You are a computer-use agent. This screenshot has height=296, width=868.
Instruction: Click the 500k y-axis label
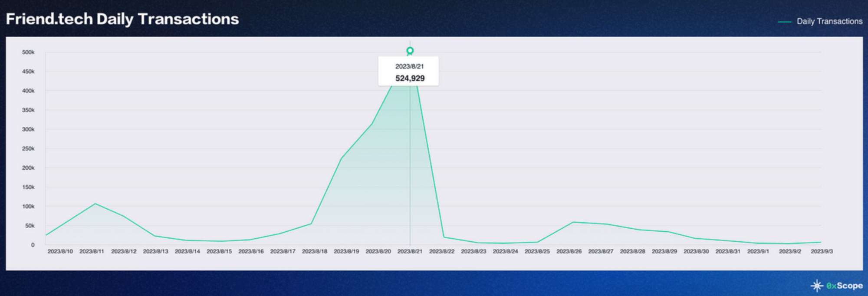(x=28, y=52)
